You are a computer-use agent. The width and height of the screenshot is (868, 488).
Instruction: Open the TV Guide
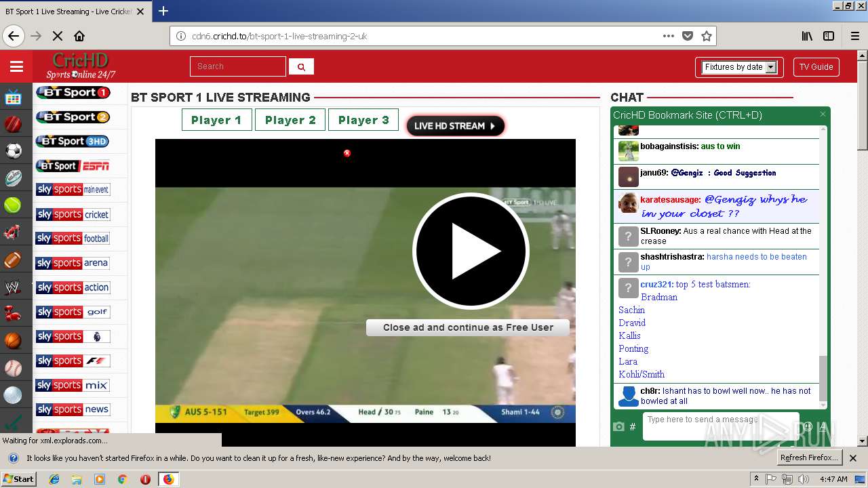click(x=816, y=67)
